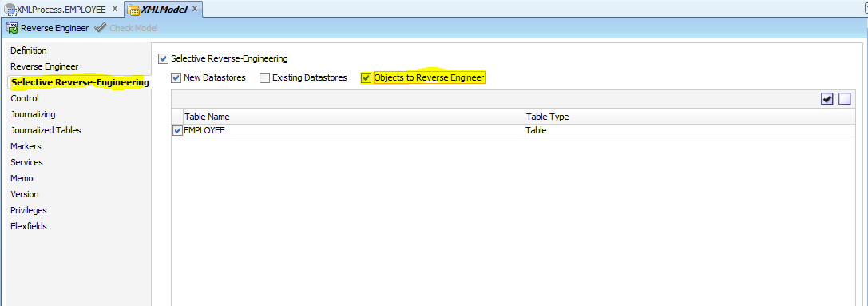Screen dimensions: 868x306
Task: Open the Flexfields section
Action: coord(29,226)
